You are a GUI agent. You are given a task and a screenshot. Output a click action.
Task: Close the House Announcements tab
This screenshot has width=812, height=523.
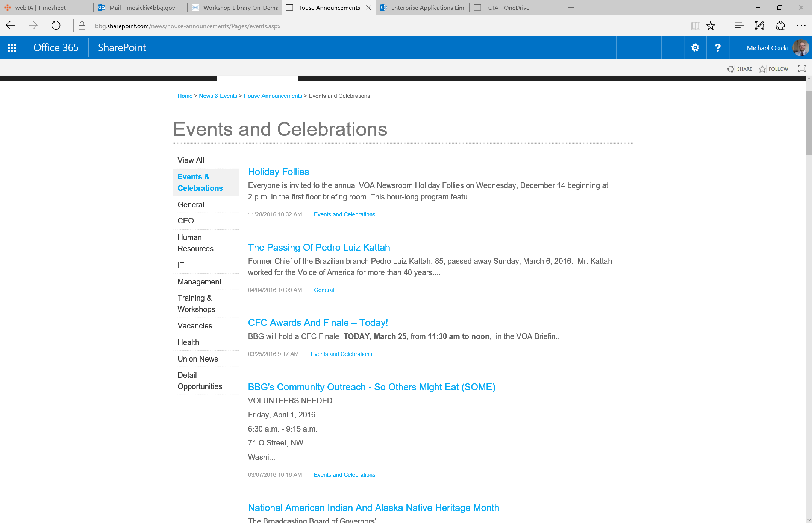tap(369, 8)
